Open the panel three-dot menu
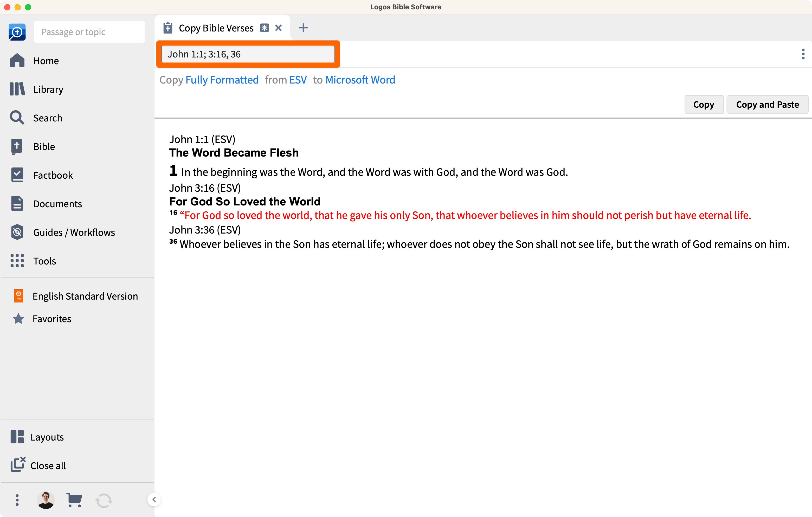Image resolution: width=812 pixels, height=517 pixels. [803, 54]
